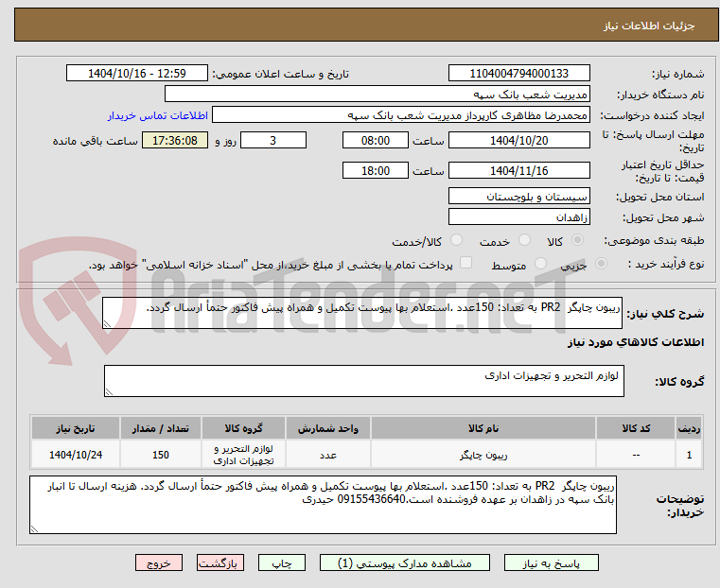Click the row number cell 1
Image resolution: width=720 pixels, height=588 pixels.
pos(689,455)
